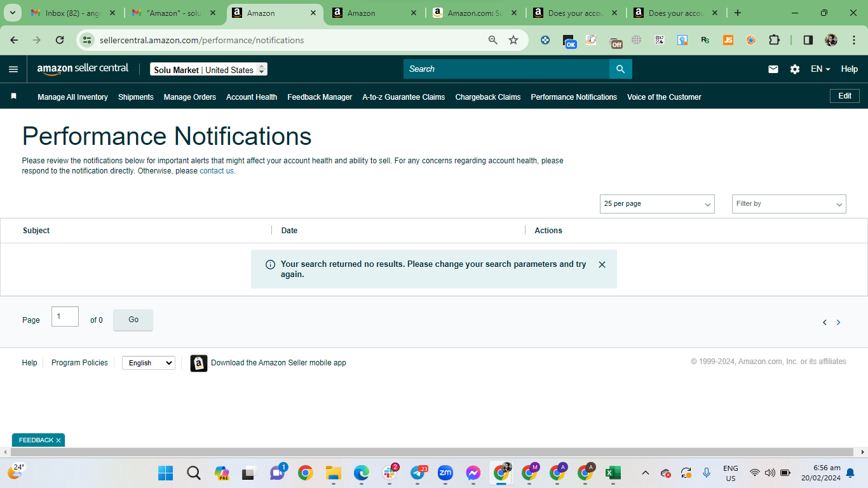This screenshot has width=868, height=488.
Task: Open Telegram from the taskbar
Action: point(417,473)
